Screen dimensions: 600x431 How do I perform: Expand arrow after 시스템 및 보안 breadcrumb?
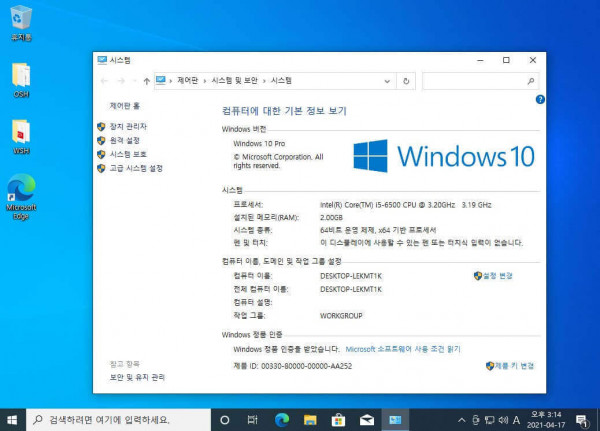(264, 81)
